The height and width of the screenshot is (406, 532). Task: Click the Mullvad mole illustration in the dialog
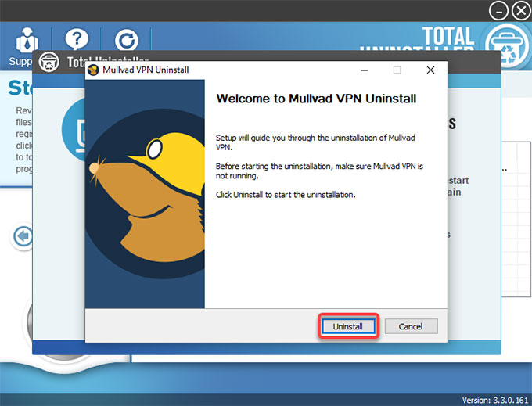pyautogui.click(x=146, y=194)
